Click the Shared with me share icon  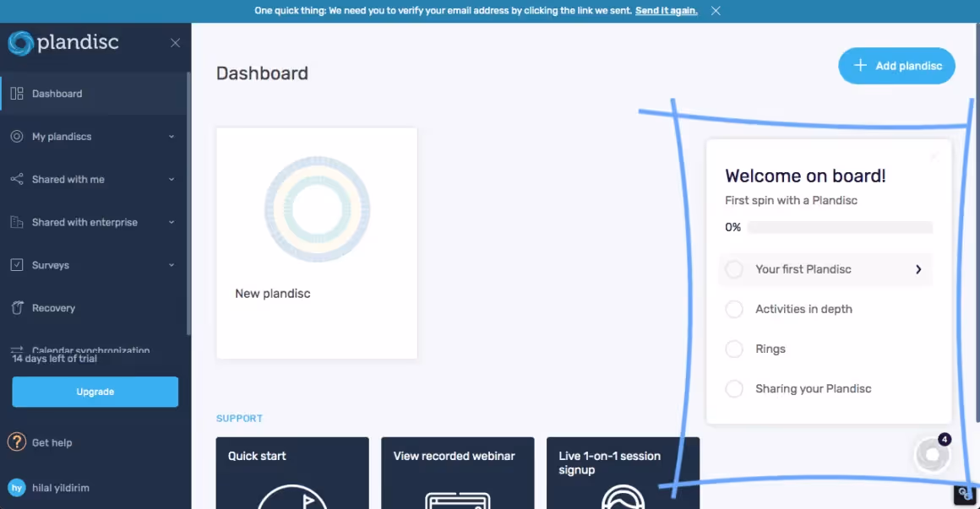click(x=17, y=179)
